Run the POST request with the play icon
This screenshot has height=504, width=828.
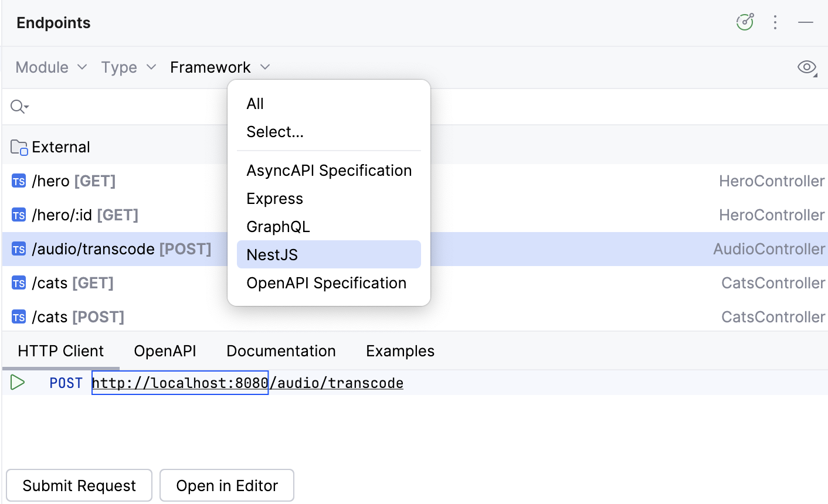click(17, 382)
